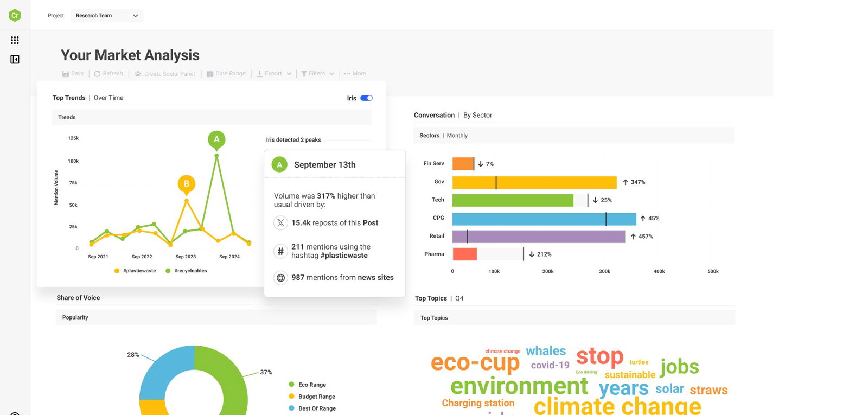The image size is (868, 415).
Task: Toggle #plasticwaste series in legend
Action: 135,271
